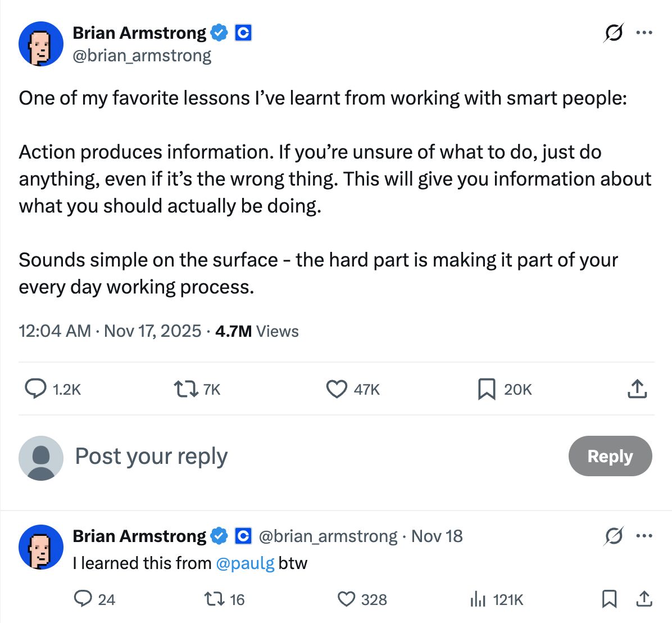Bookmark the main post with 20K bookmarks
672x623 pixels.
(x=486, y=389)
